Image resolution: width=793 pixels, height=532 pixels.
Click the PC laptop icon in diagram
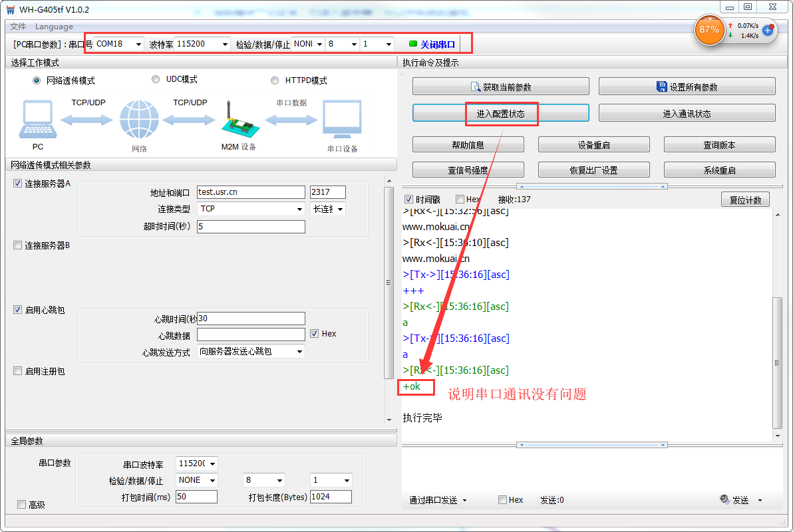click(37, 120)
